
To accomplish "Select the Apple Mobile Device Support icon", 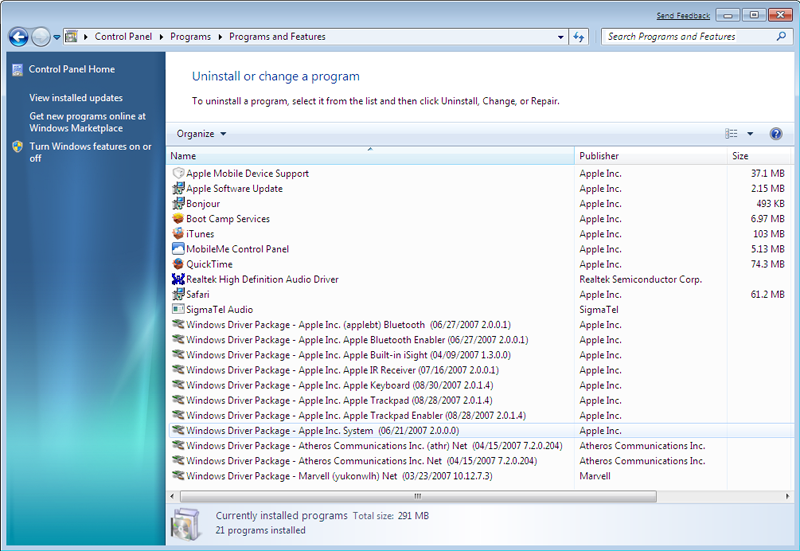I will coord(178,173).
